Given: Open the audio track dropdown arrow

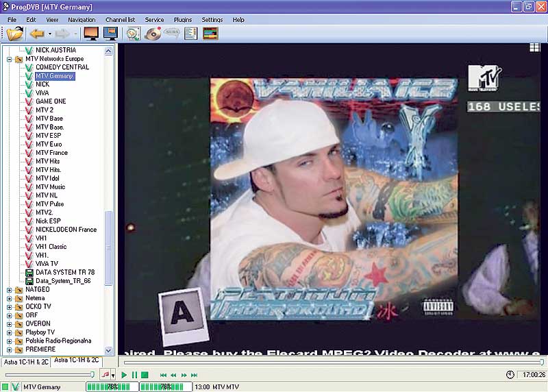Looking at the screenshot, I should [113, 376].
